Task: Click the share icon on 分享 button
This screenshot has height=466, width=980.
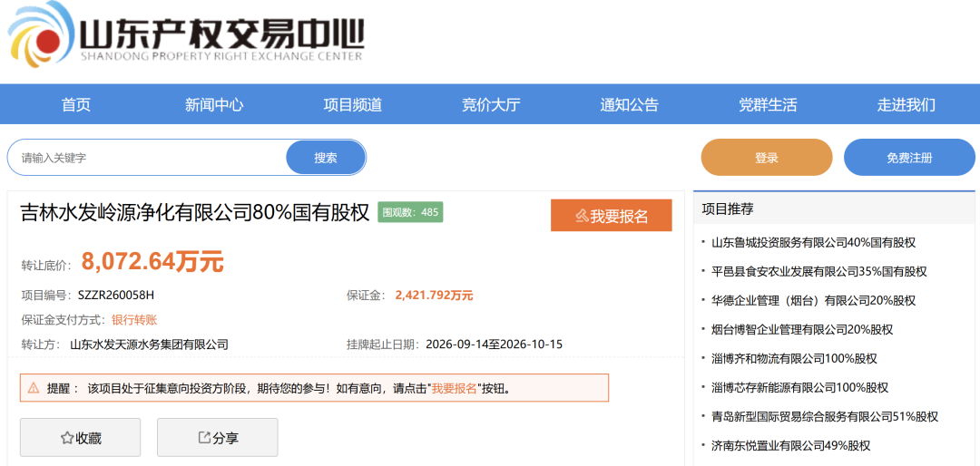Action: pyautogui.click(x=204, y=438)
